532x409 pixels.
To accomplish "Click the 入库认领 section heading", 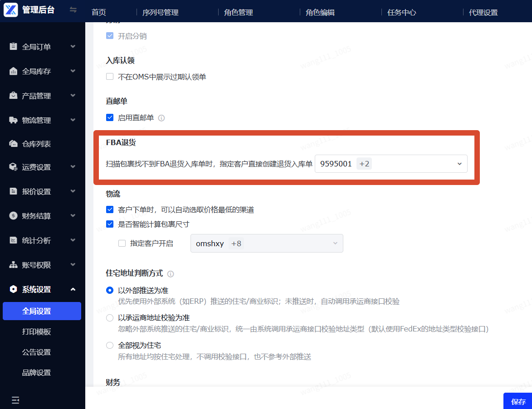I will (x=120, y=60).
